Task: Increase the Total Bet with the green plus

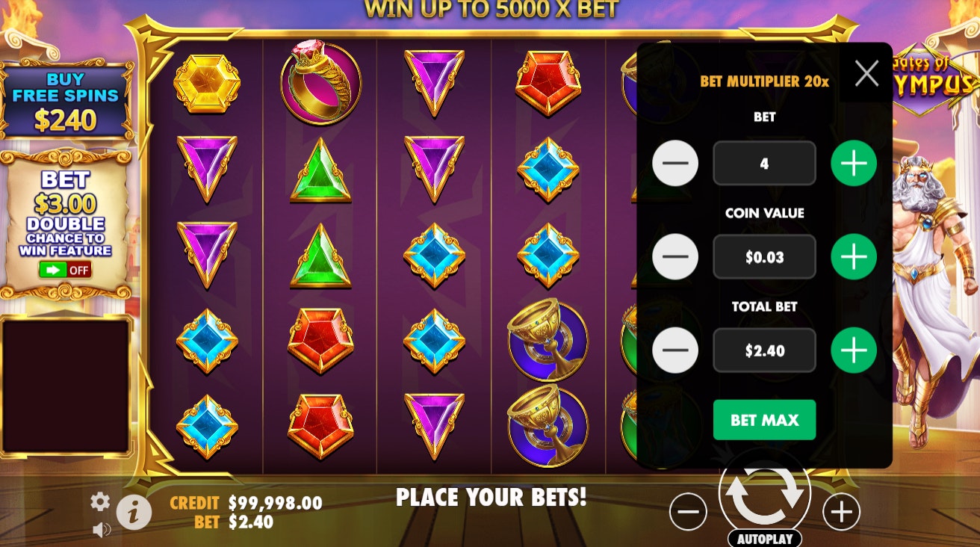Action: (x=854, y=350)
